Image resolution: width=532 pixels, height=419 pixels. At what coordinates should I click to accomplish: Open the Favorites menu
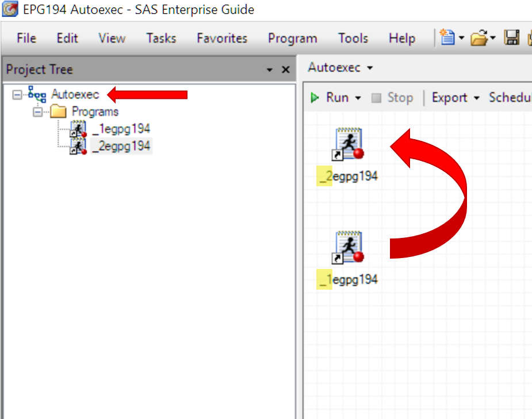[222, 38]
